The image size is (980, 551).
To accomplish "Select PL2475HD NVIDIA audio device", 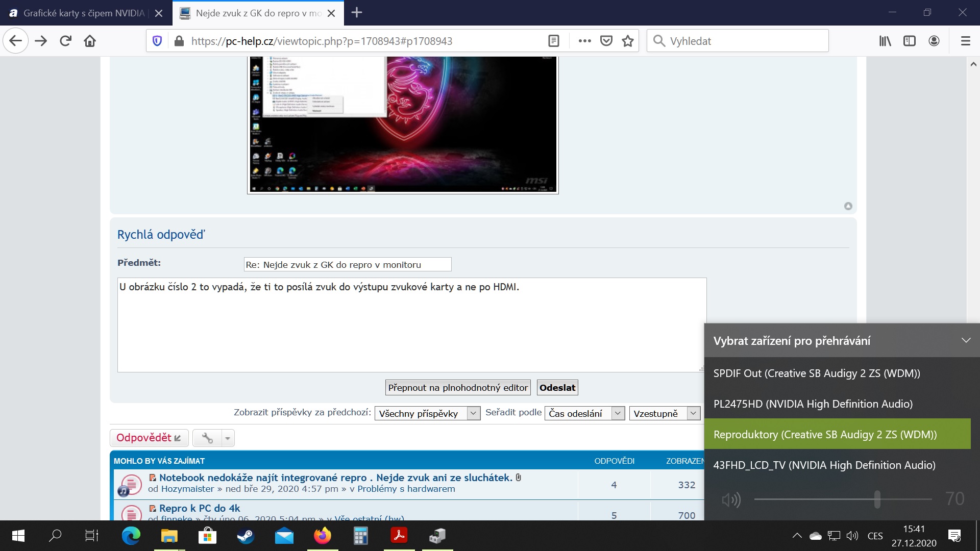I will 813,404.
